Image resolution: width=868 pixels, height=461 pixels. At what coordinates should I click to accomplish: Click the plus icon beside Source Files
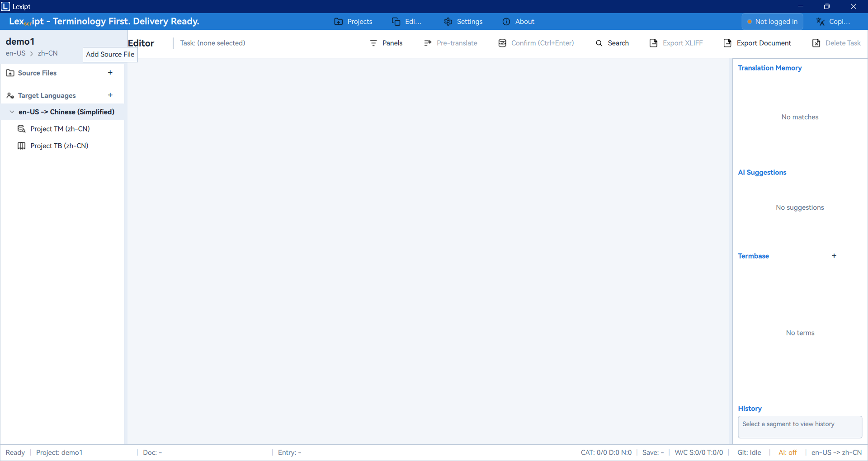click(x=110, y=73)
